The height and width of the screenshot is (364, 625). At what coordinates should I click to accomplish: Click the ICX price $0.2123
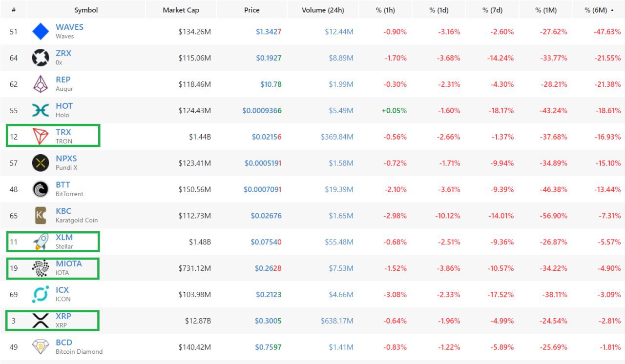pyautogui.click(x=269, y=295)
